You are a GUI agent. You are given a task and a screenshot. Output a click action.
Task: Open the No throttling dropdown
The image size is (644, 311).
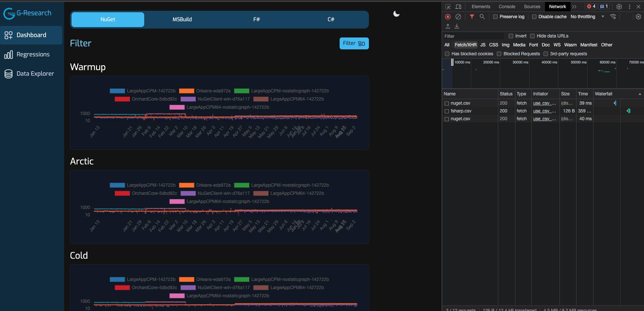587,17
